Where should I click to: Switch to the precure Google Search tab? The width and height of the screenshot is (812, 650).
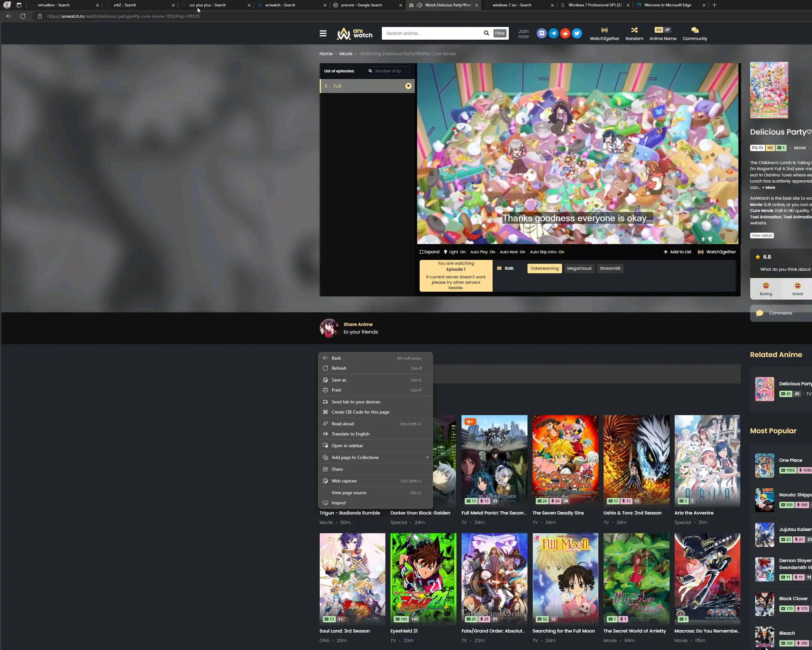362,5
